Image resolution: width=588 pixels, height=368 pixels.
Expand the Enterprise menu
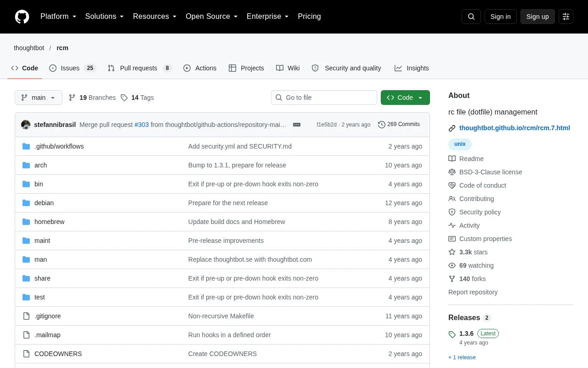point(268,17)
